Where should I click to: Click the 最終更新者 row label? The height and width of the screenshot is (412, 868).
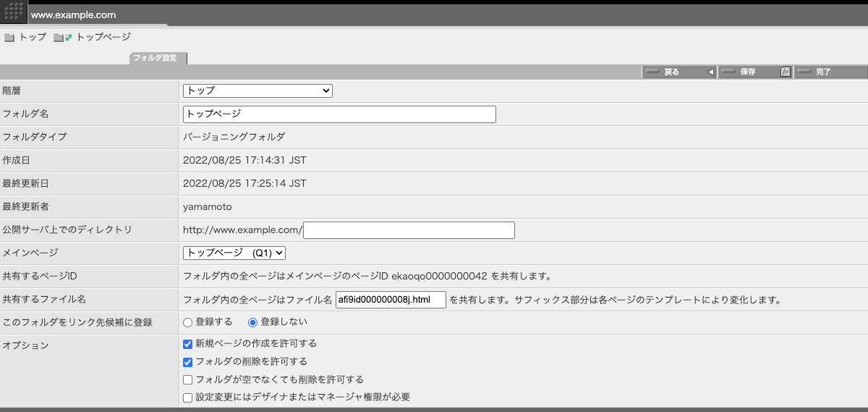pyautogui.click(x=26, y=206)
